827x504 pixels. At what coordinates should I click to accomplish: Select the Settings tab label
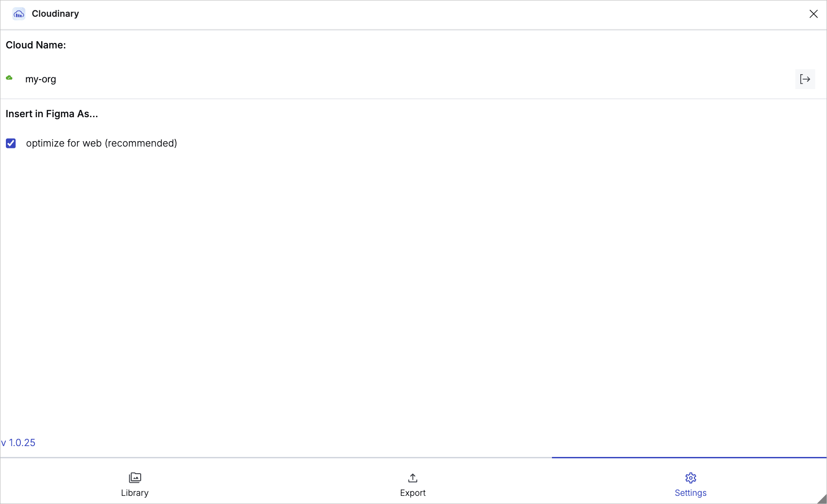click(690, 493)
